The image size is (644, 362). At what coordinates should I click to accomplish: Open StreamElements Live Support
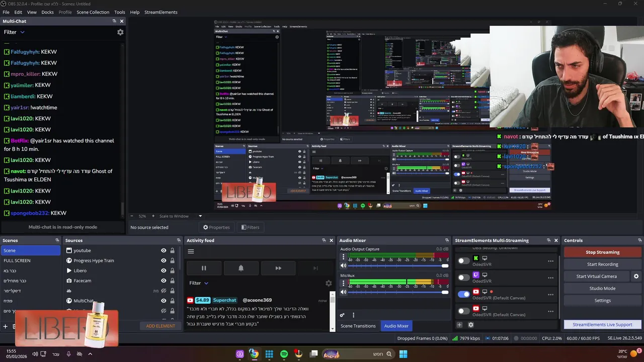603,325
